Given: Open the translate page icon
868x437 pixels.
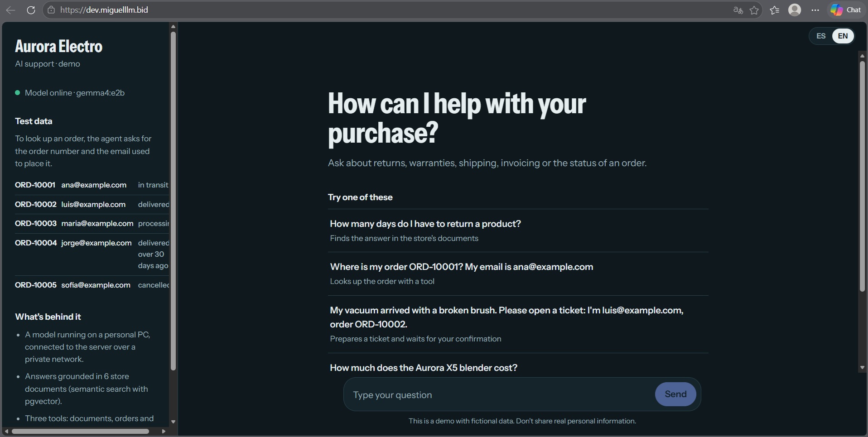Looking at the screenshot, I should point(738,10).
